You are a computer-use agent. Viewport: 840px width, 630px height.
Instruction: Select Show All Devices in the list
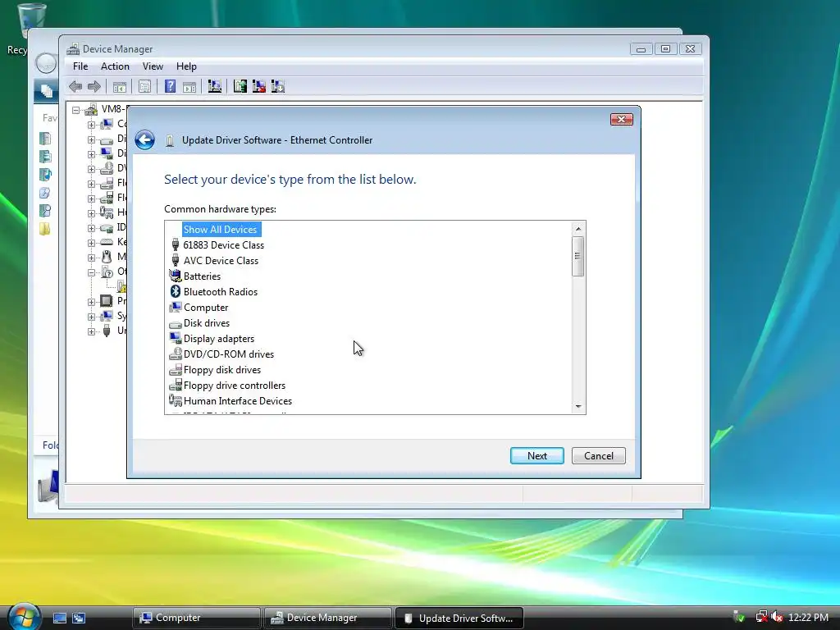pyautogui.click(x=220, y=230)
